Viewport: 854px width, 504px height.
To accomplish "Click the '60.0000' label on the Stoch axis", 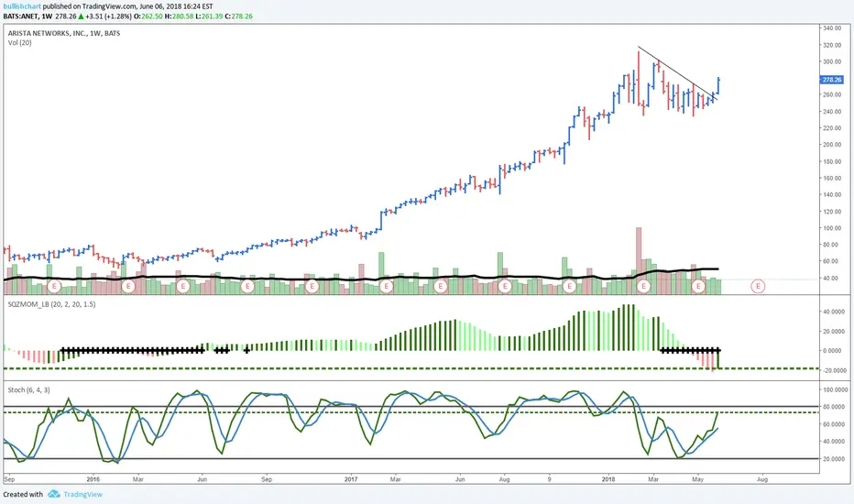I will pyautogui.click(x=835, y=424).
